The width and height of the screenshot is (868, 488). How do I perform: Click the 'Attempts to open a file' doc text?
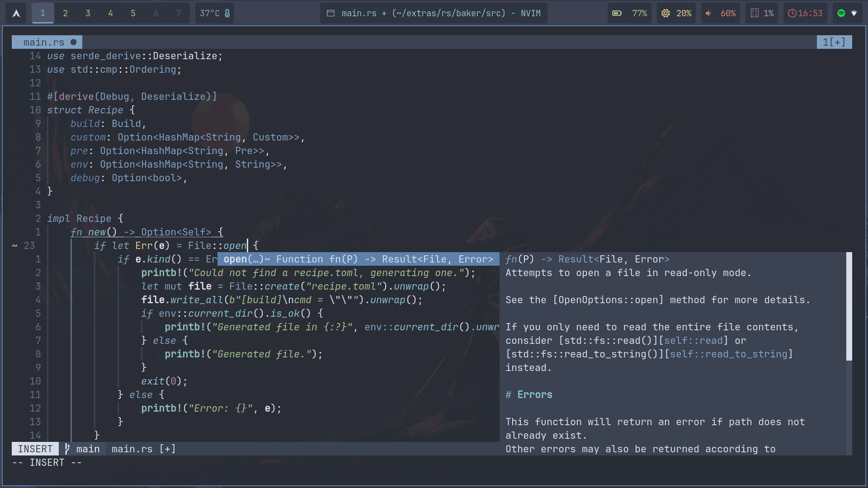click(x=628, y=272)
